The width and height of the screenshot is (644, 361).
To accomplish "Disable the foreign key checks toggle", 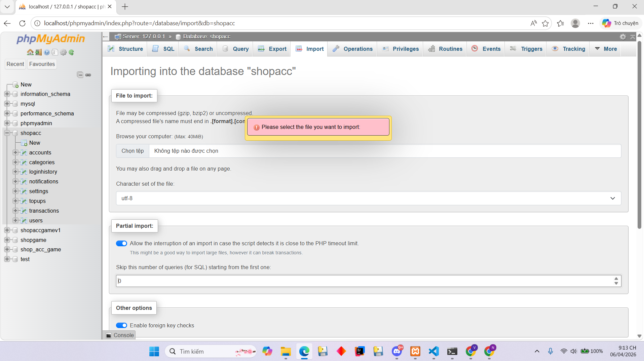I will point(121,325).
